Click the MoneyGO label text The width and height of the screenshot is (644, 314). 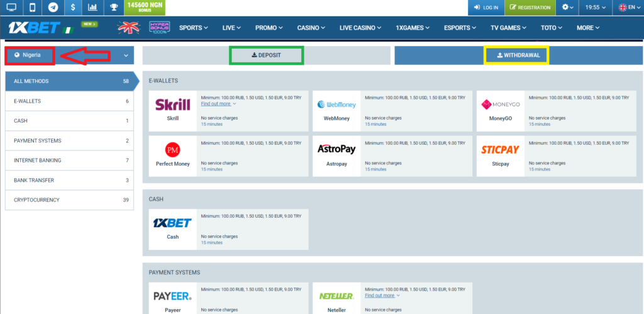[501, 118]
